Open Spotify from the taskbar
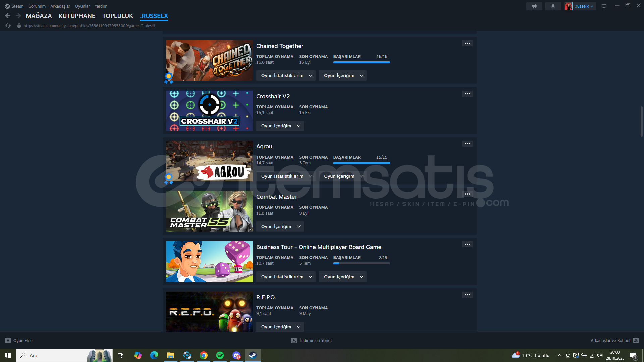 220,355
